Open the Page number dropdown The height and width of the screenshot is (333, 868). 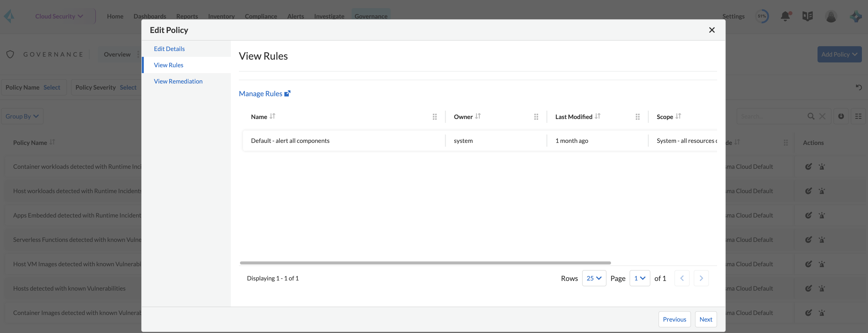coord(639,278)
